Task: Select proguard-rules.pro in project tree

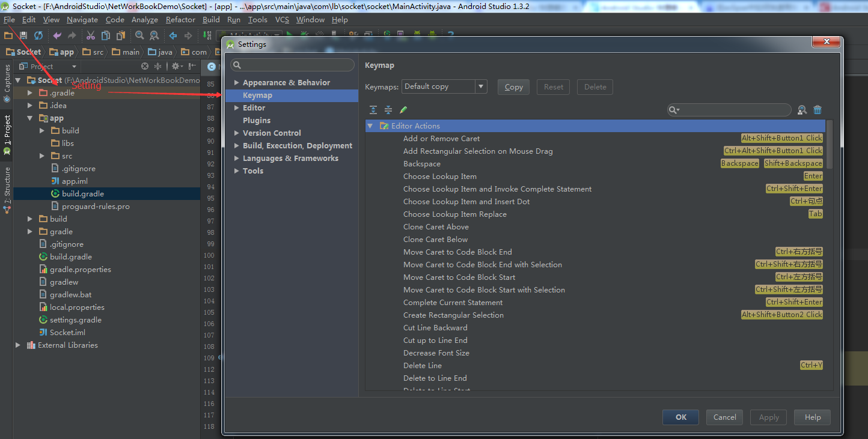Action: point(96,207)
